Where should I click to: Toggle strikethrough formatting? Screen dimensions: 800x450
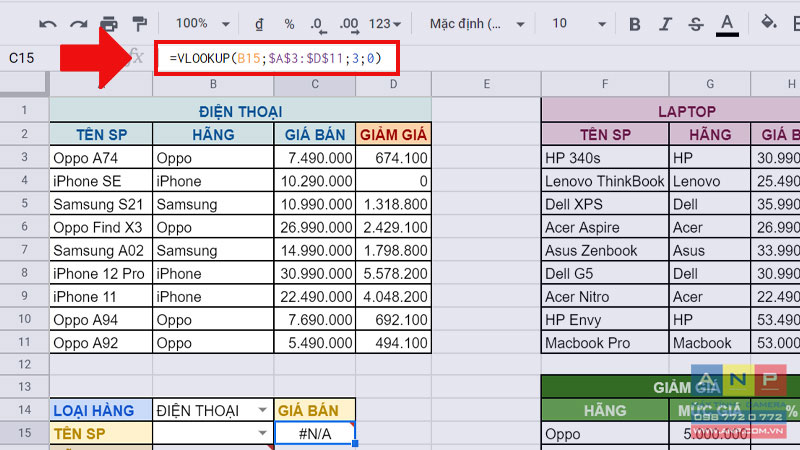point(696,24)
